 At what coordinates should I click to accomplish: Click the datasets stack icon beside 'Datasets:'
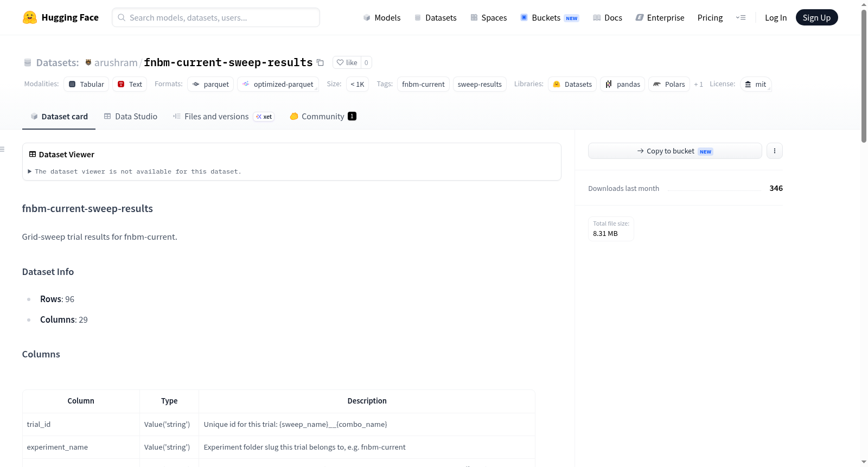click(28, 62)
